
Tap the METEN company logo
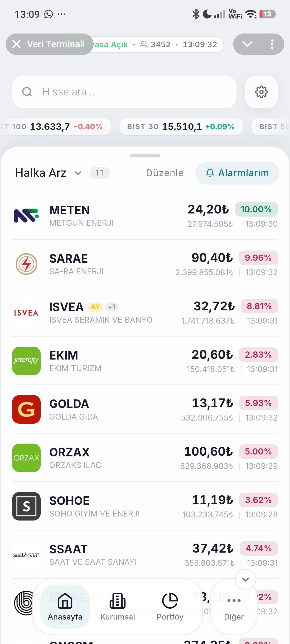[26, 216]
